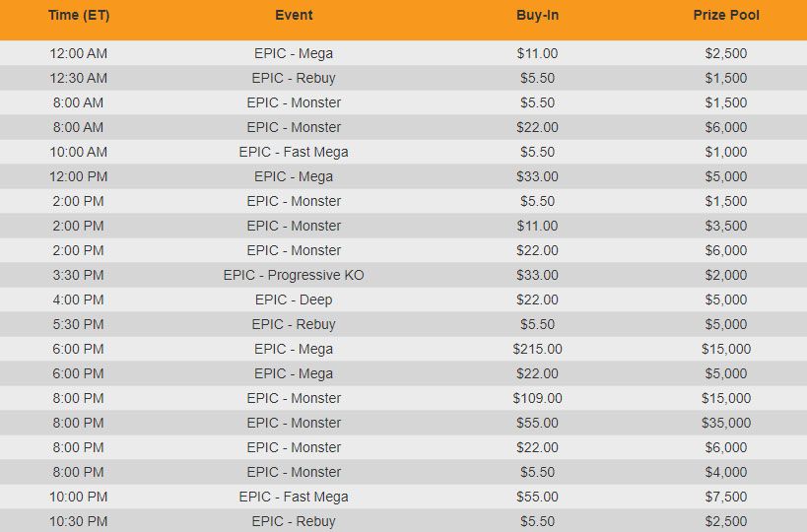Screen dimensions: 807x532
Task: Click the Prize Pool column header
Action: [x=726, y=15]
